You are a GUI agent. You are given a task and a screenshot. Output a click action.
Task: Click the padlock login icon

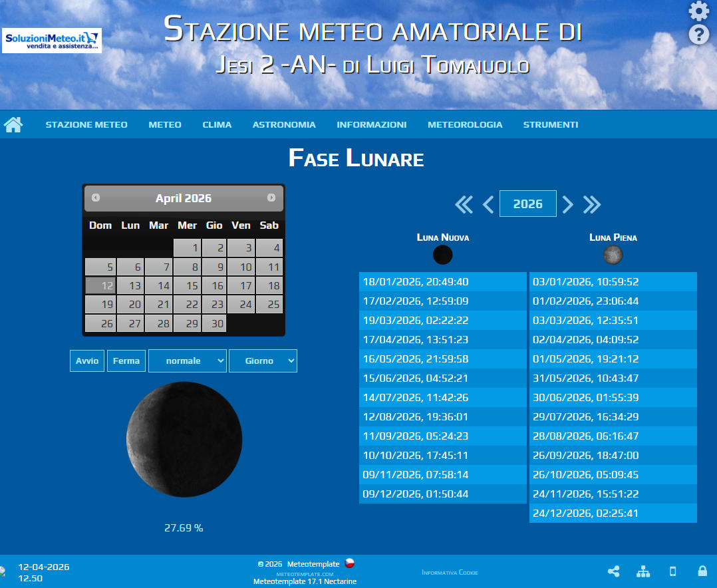(702, 571)
